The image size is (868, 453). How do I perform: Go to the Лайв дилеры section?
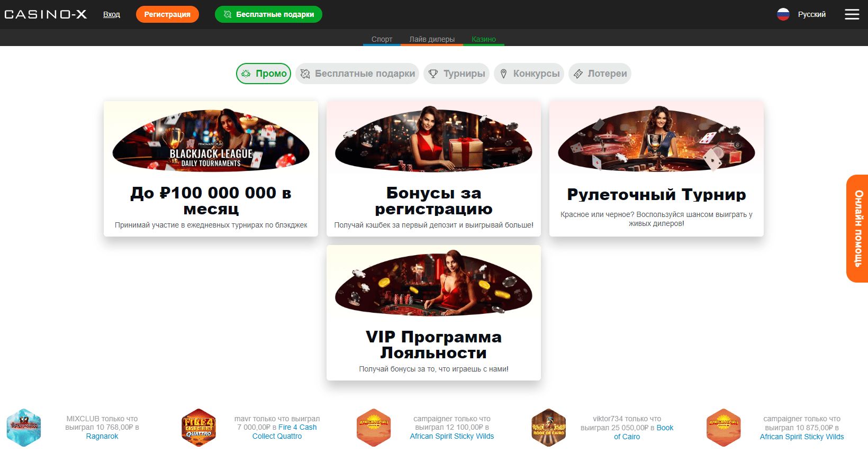[432, 39]
